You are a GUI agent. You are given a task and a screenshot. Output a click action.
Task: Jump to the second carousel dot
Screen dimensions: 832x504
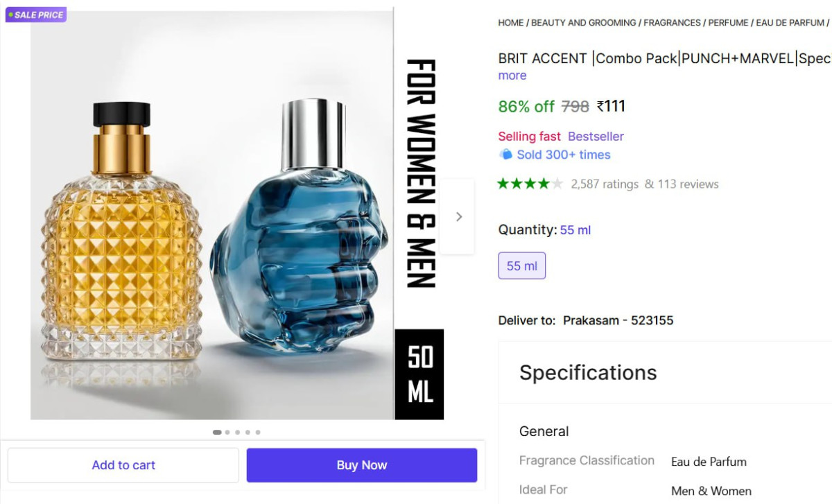point(227,432)
